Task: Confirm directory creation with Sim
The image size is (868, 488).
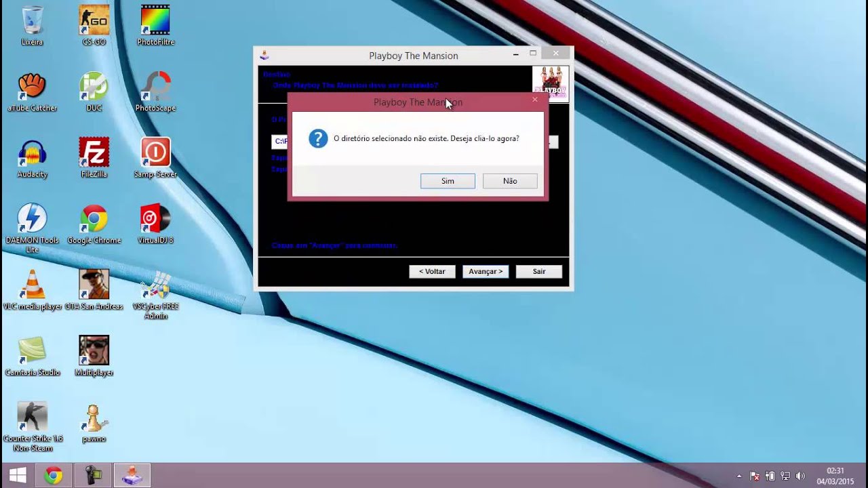Action: click(448, 181)
